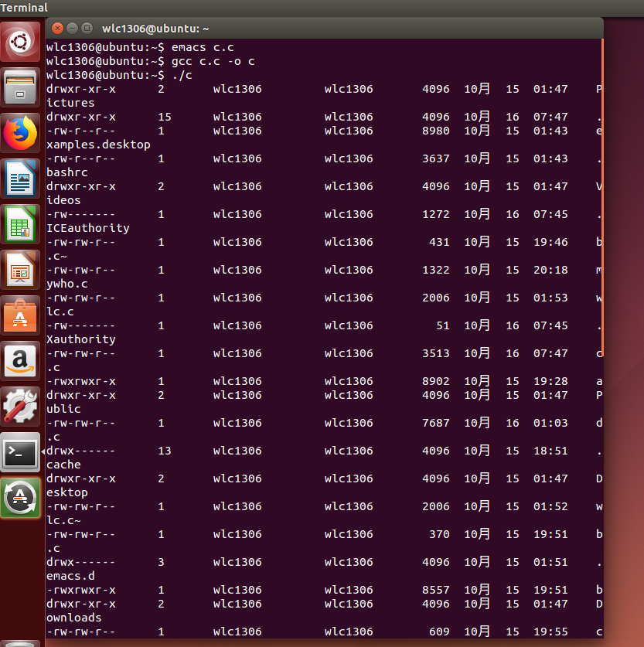Open LibreOffice Writer from the dock
This screenshot has width=644, height=647.
[20, 179]
